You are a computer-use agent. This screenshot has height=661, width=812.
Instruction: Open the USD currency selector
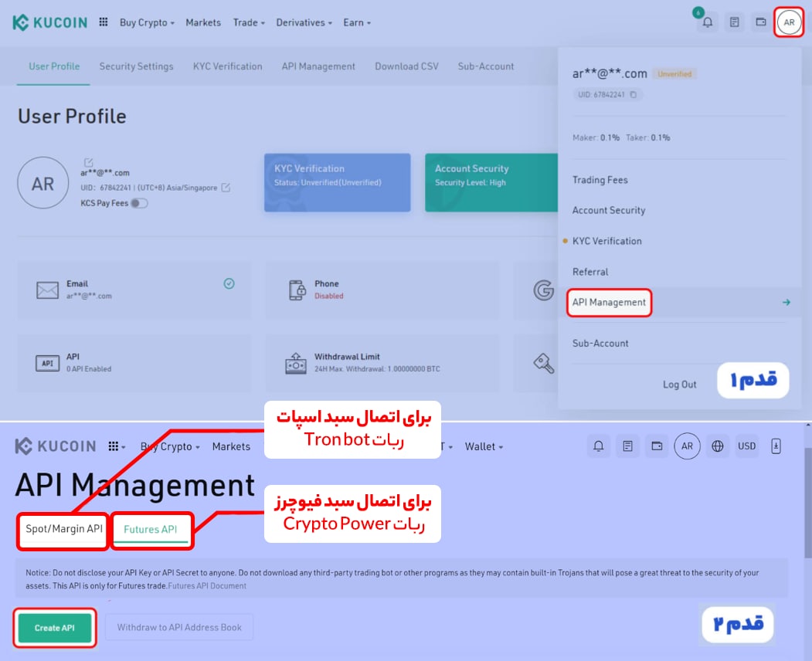[746, 446]
